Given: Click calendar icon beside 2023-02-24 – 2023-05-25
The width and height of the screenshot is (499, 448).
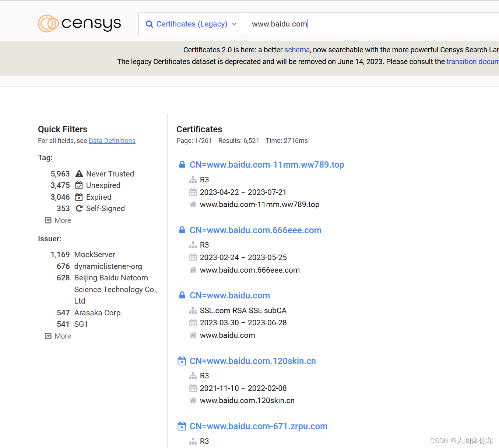Looking at the screenshot, I should tap(193, 257).
